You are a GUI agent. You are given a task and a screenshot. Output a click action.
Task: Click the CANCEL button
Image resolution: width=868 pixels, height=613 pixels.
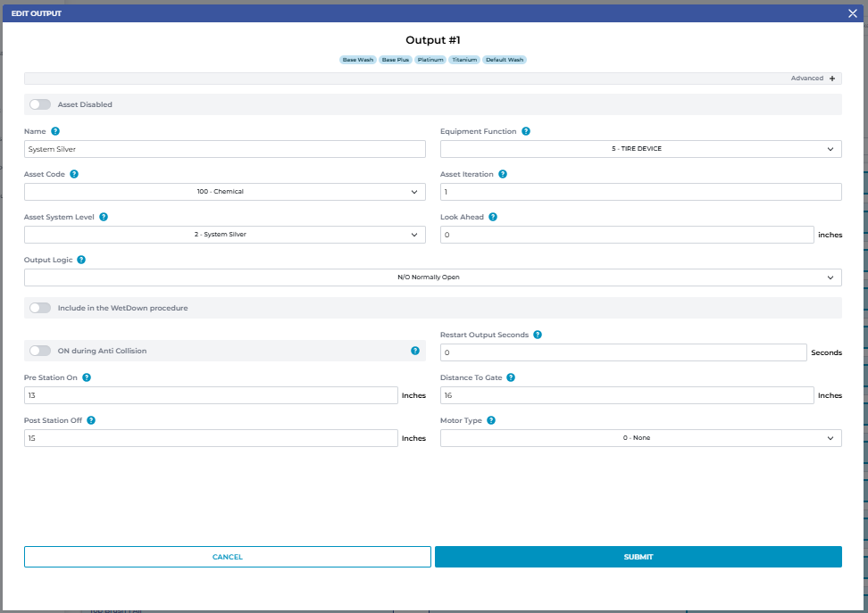(227, 557)
